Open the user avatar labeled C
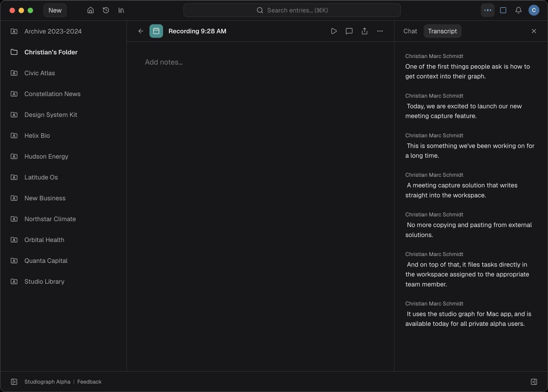The width and height of the screenshot is (548, 392). click(534, 10)
